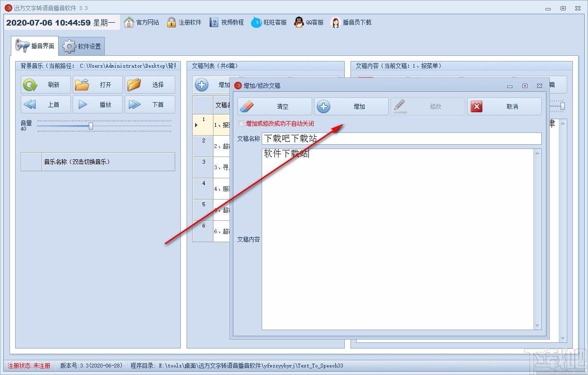
Task: Maximize the 增加/修改文稿 dialog
Action: point(525,86)
